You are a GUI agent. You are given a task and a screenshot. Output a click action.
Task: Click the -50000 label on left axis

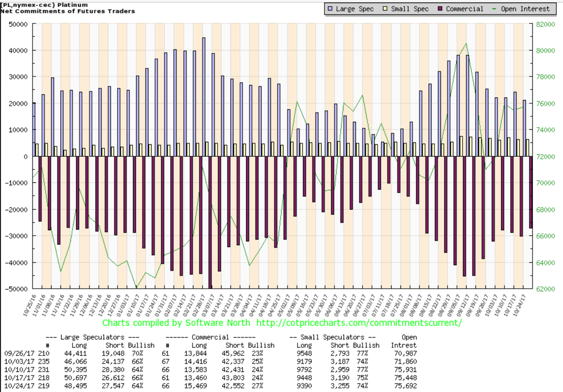pyautogui.click(x=16, y=289)
